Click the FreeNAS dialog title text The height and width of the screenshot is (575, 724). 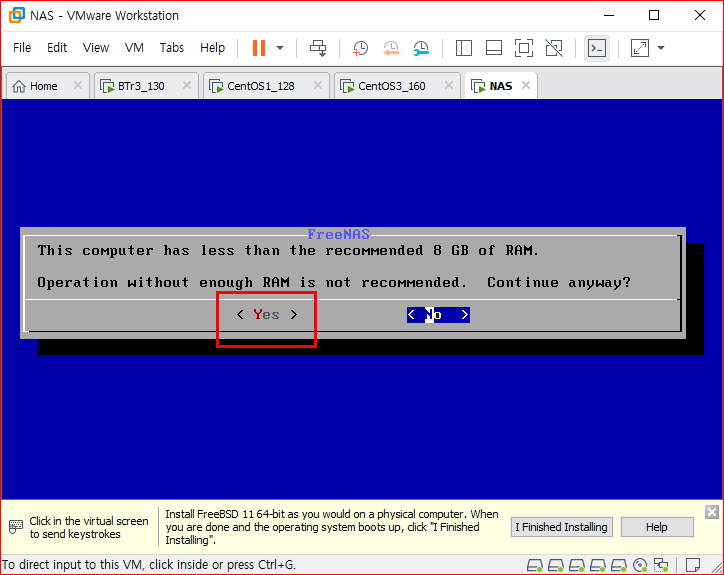(x=338, y=235)
